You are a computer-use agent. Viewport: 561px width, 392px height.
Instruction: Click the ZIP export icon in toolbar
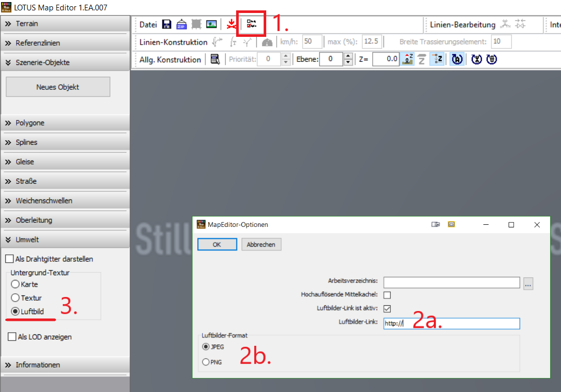pos(182,24)
